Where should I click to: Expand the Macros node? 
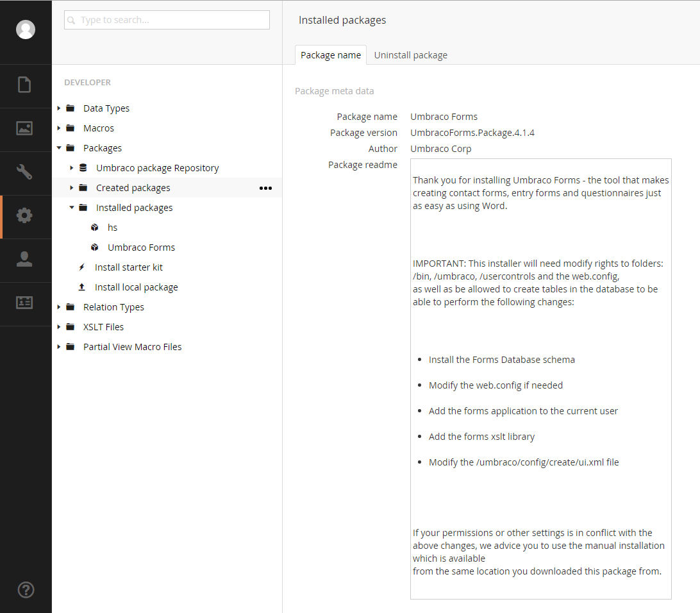tap(58, 128)
